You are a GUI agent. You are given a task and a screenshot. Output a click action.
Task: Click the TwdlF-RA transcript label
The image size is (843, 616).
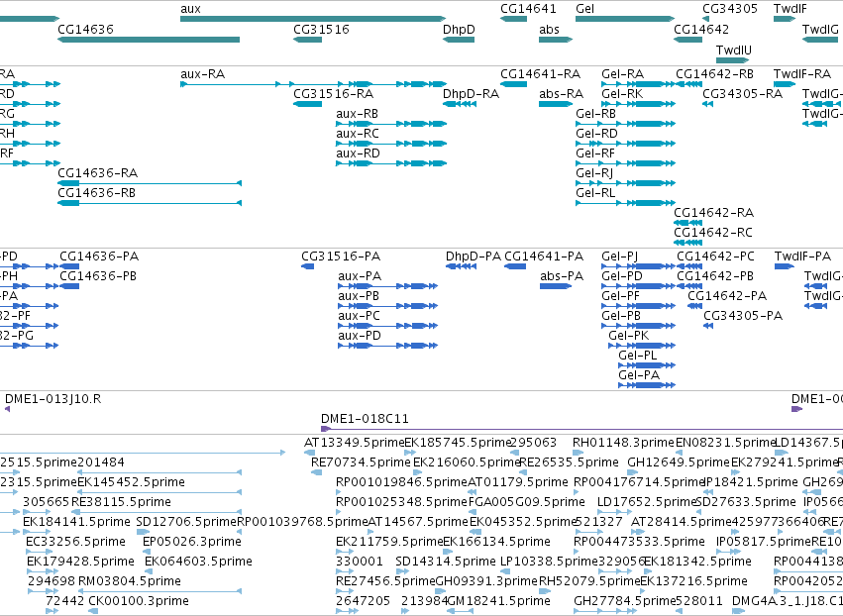[x=801, y=73]
